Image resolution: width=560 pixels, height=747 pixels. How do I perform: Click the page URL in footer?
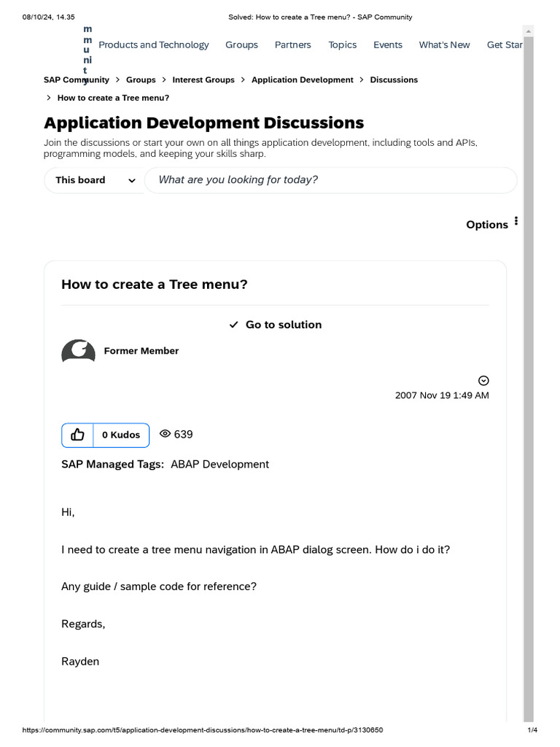(x=203, y=729)
